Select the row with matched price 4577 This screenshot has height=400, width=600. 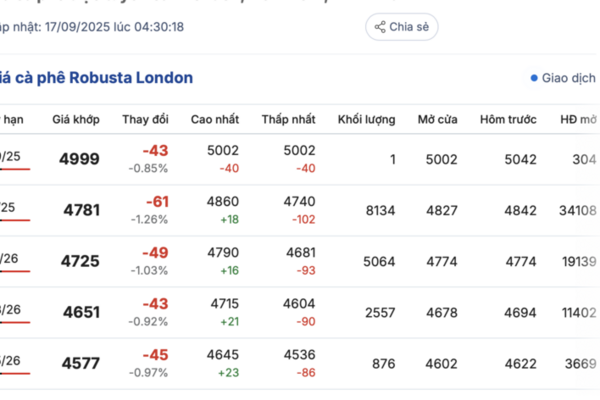(300, 364)
